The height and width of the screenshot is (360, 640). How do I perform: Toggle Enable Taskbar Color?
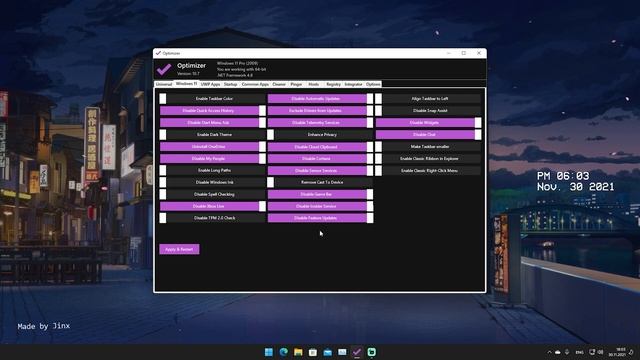212,99
